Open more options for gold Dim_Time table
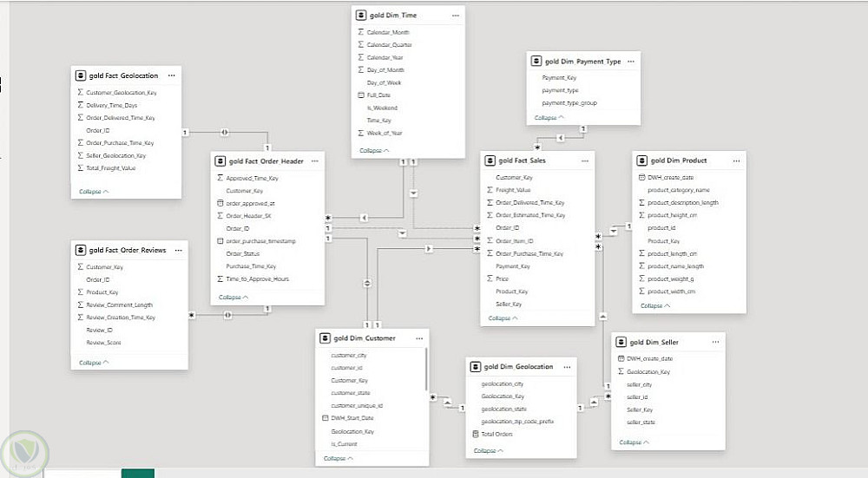This screenshot has width=868, height=478. pyautogui.click(x=455, y=16)
